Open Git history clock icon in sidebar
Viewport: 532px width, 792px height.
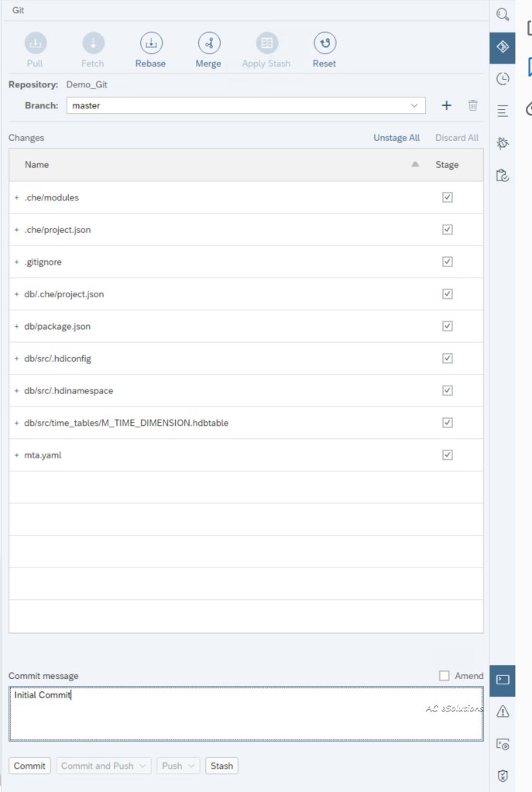point(503,79)
